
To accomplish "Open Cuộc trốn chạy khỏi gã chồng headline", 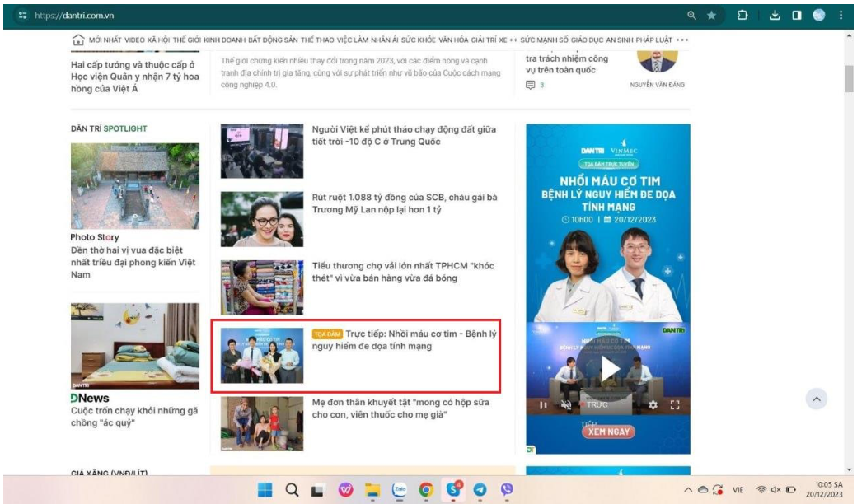I will [133, 417].
